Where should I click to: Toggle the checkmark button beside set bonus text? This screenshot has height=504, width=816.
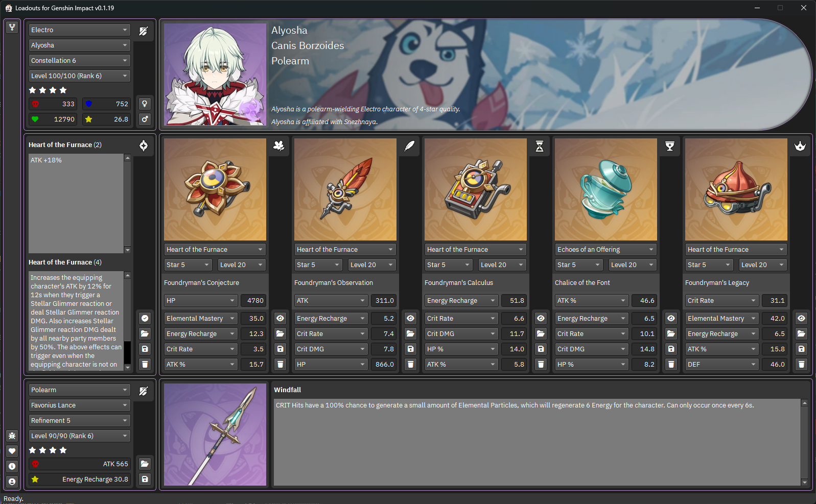145,319
